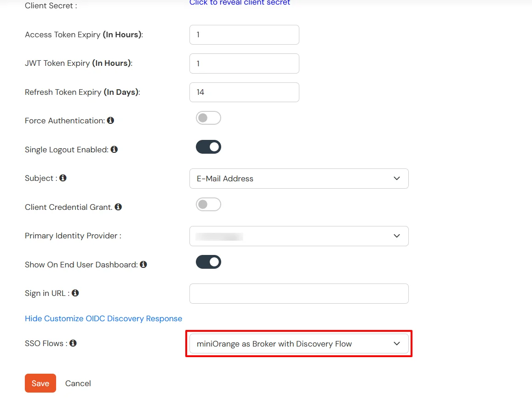Enable Force Authentication
Viewport: 532px width, 399px height.
[x=208, y=118]
